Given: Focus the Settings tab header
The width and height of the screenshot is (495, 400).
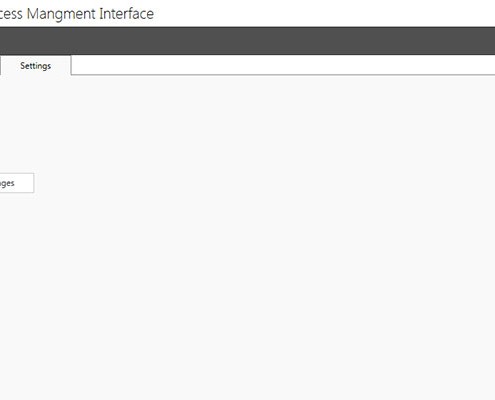Looking at the screenshot, I should (36, 65).
